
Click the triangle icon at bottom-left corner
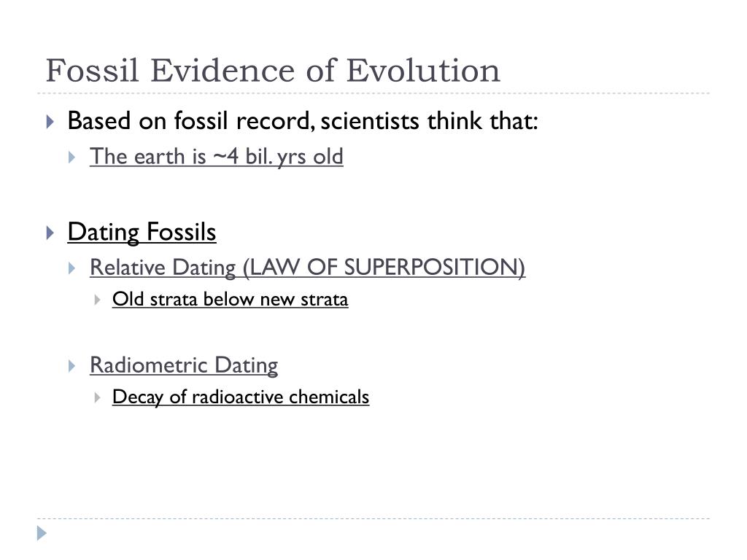[x=42, y=533]
